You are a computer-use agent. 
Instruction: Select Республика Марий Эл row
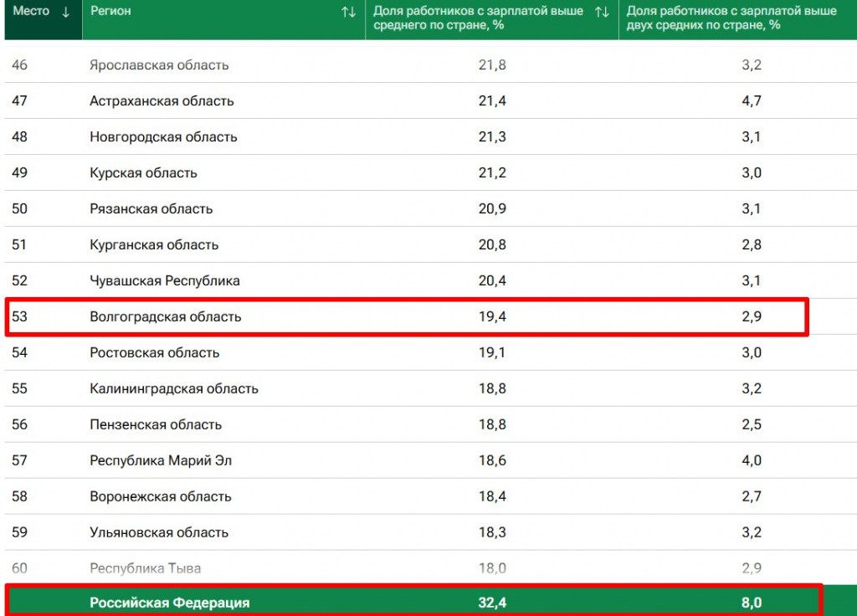click(160, 461)
